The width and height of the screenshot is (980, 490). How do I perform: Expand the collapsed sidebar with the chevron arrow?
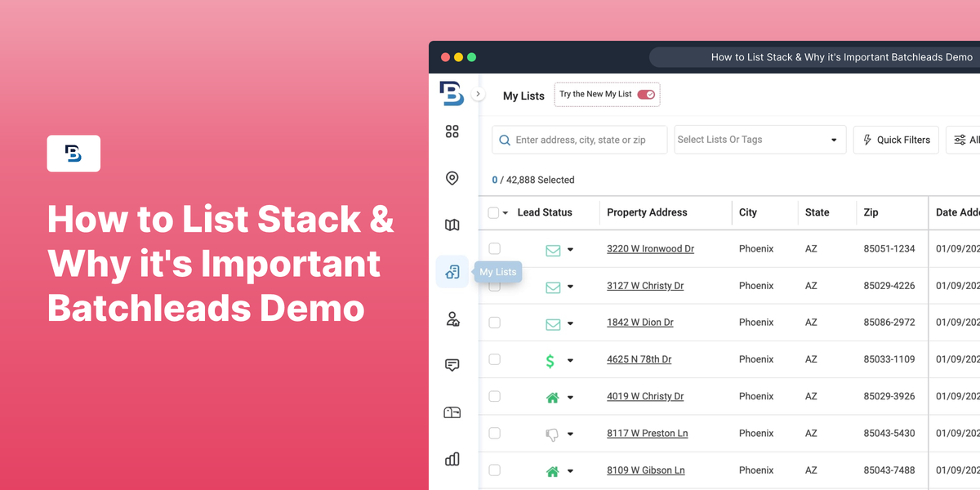(x=478, y=93)
